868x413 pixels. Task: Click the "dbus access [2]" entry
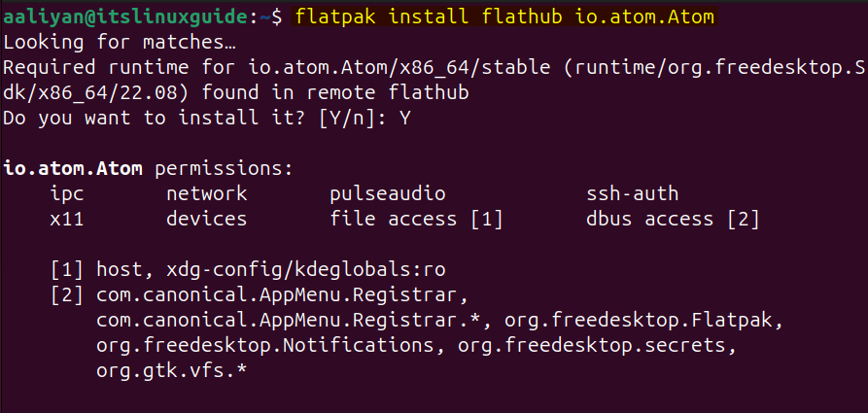tap(673, 220)
